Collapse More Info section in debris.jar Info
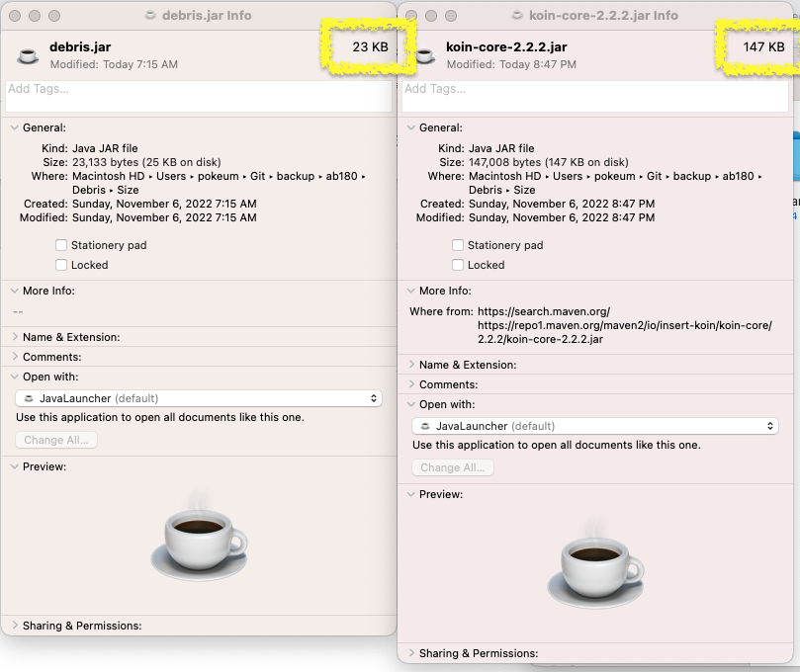The width and height of the screenshot is (800, 672). (14, 291)
